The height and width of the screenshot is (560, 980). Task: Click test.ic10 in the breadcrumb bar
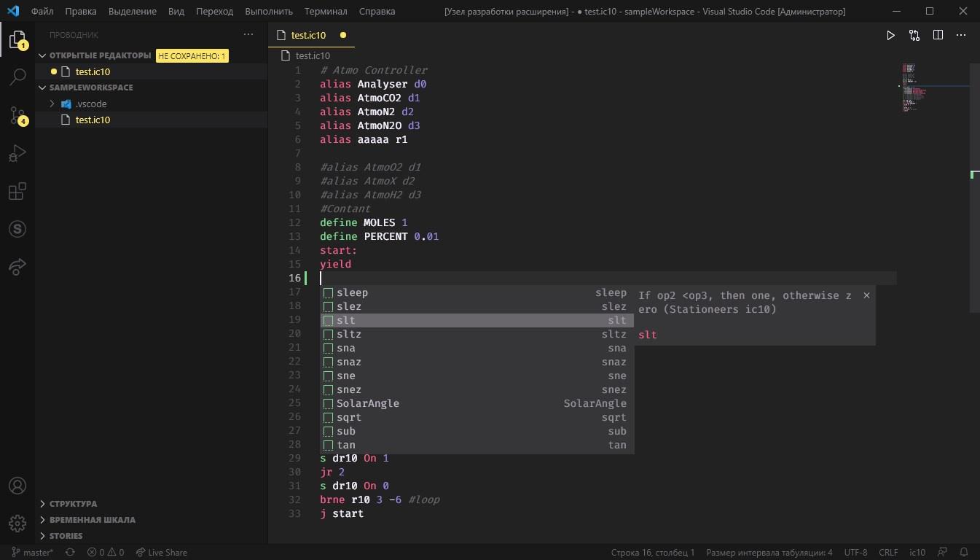[x=313, y=56]
